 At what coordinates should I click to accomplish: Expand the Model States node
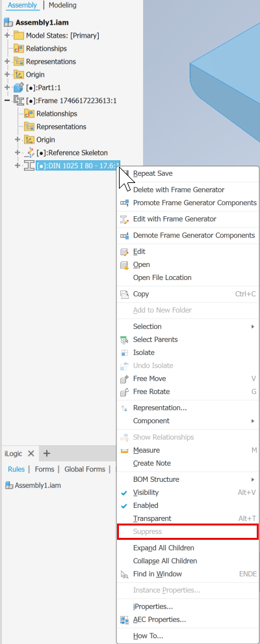[x=7, y=36]
